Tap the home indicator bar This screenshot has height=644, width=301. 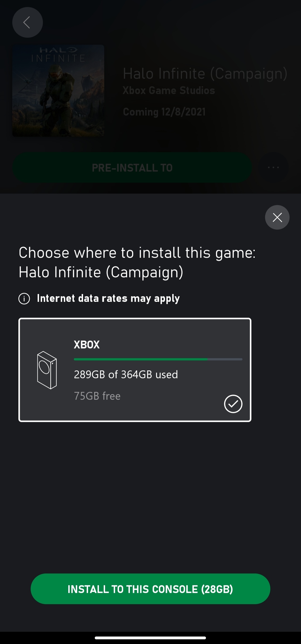click(x=151, y=638)
